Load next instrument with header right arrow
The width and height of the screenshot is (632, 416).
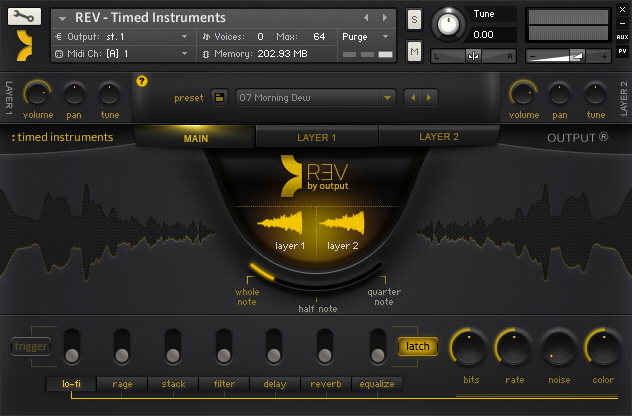(385, 18)
